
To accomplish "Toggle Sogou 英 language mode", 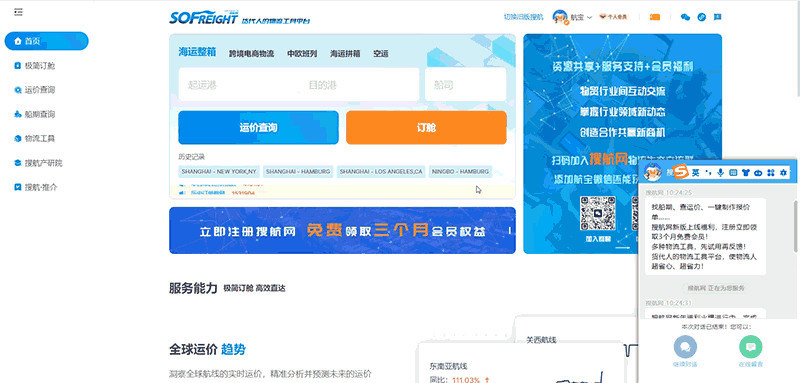I will (x=695, y=173).
